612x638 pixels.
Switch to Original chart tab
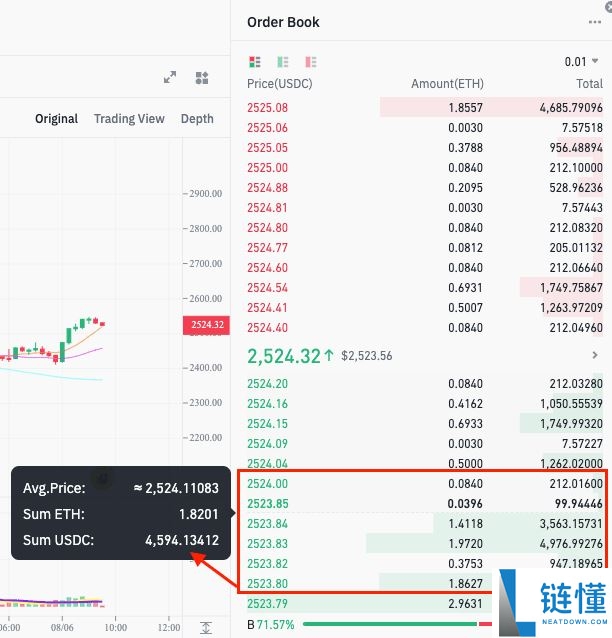[57, 119]
